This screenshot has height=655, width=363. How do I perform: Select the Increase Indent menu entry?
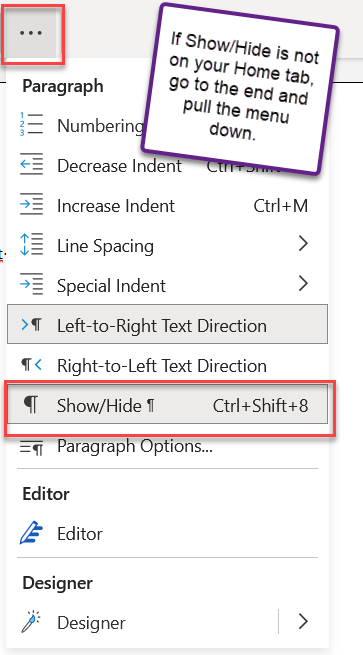pos(168,206)
